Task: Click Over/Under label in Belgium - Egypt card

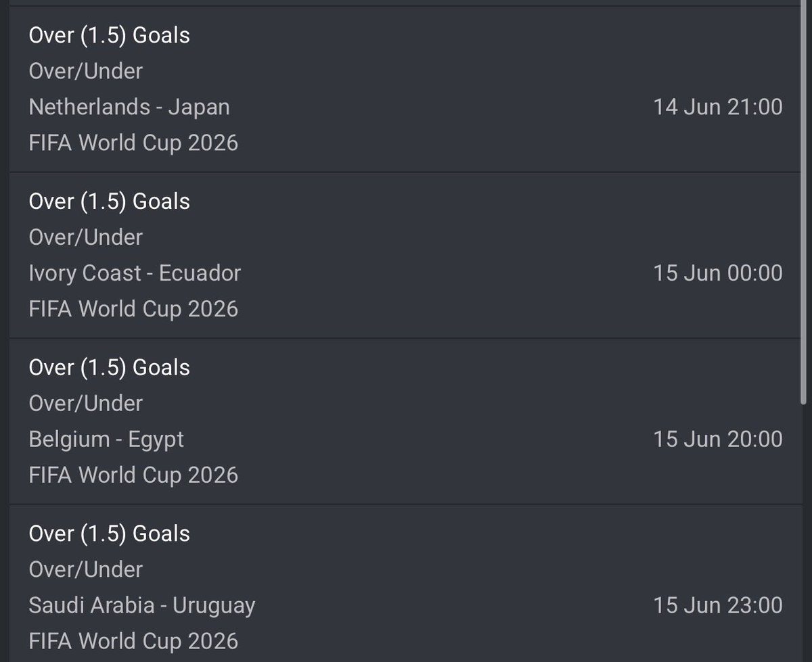Action: (x=86, y=404)
